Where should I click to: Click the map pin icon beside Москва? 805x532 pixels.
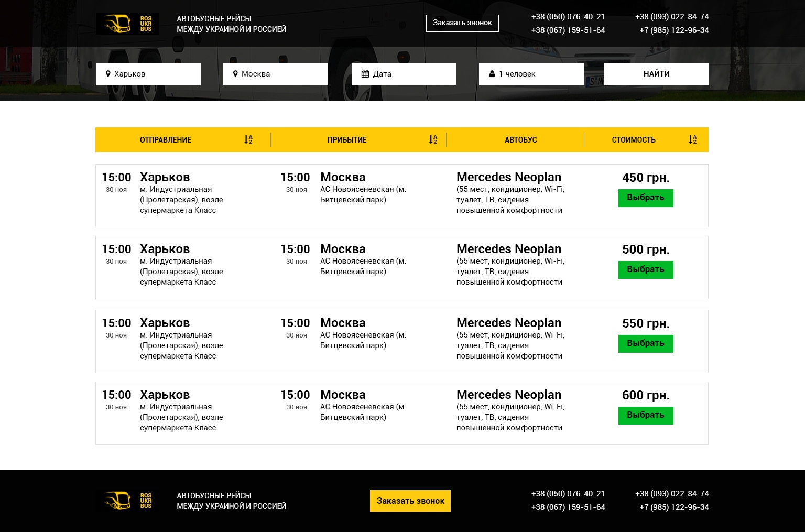click(235, 74)
